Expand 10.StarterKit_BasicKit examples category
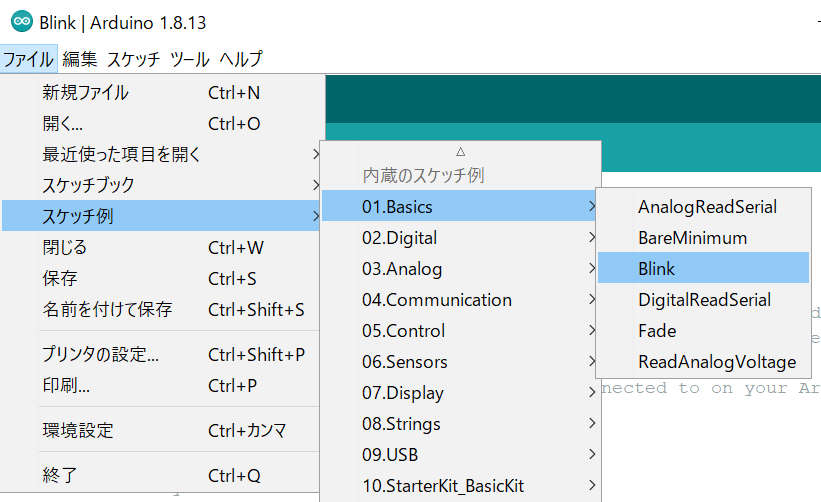821x502 pixels. coord(461,485)
